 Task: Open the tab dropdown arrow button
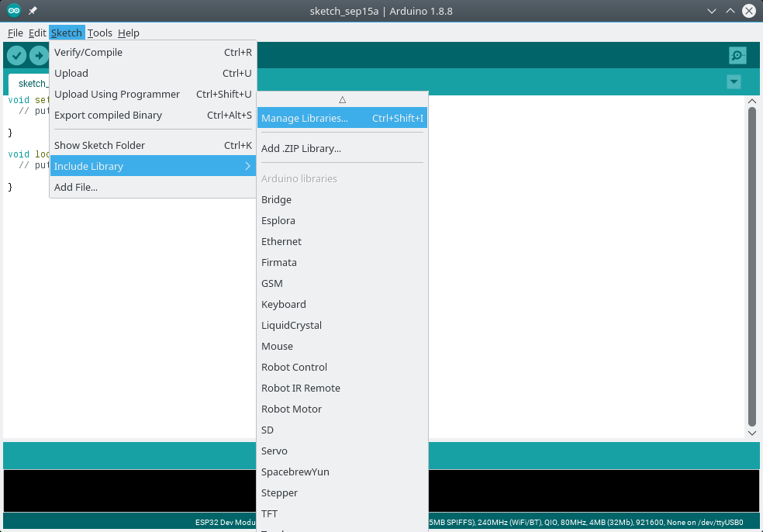tap(734, 82)
